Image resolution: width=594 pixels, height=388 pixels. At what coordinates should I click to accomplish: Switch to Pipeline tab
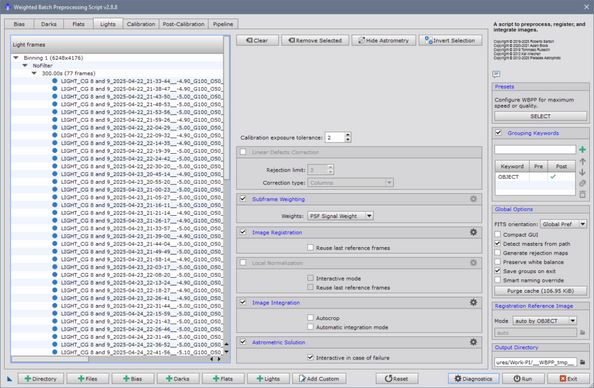click(223, 24)
